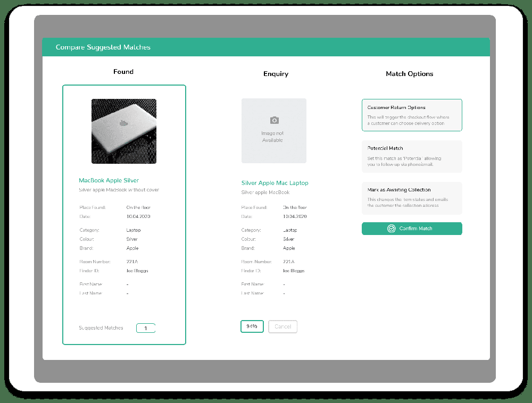Image resolution: width=532 pixels, height=403 pixels.
Task: Click the Compare Suggested Matches header title
Action: point(103,47)
